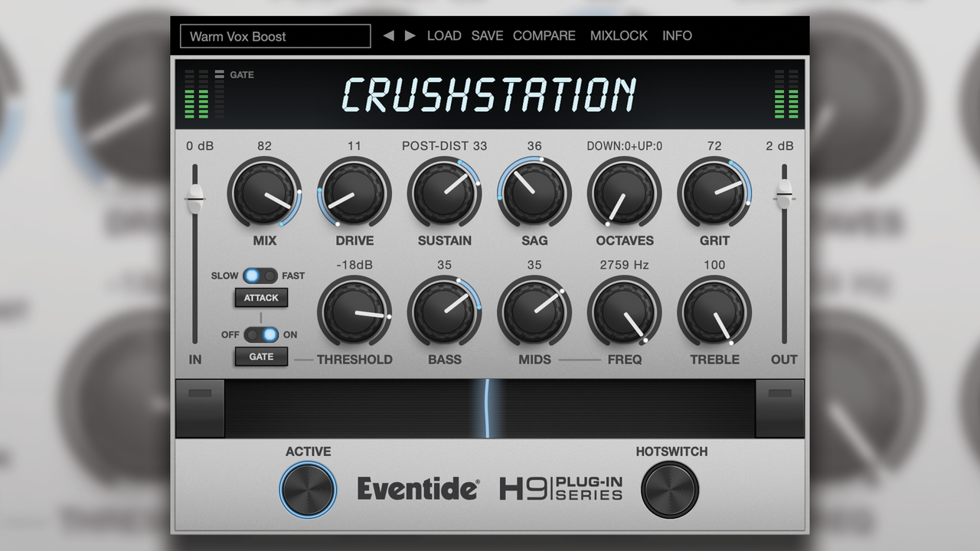This screenshot has height=551, width=980.
Task: Click the ribbon strip's blue marker
Action: click(x=487, y=408)
